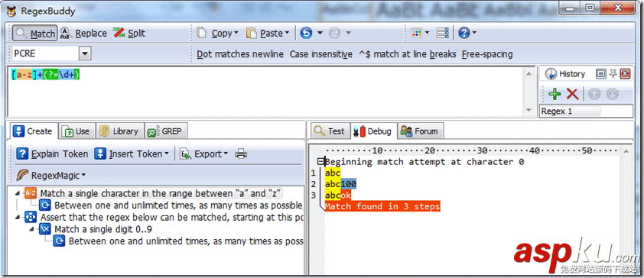Click the lookahead assertion node icon
Screen dimensions: 644x278
31,217
